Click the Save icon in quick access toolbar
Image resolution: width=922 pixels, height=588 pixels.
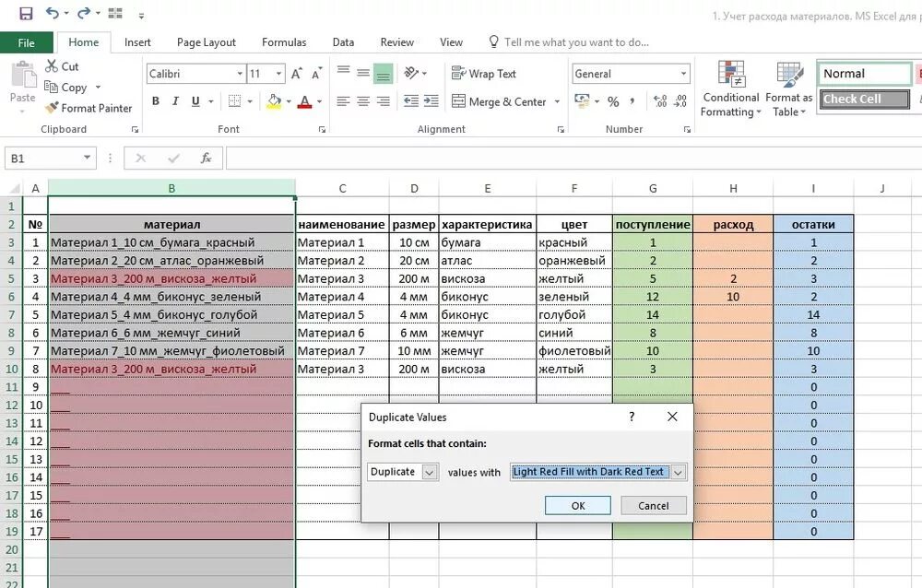26,13
